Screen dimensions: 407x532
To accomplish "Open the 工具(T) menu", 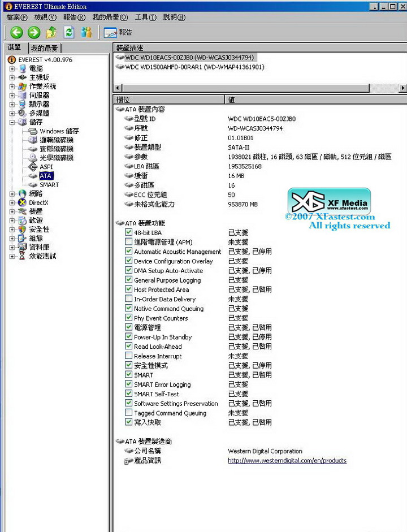I will [145, 18].
